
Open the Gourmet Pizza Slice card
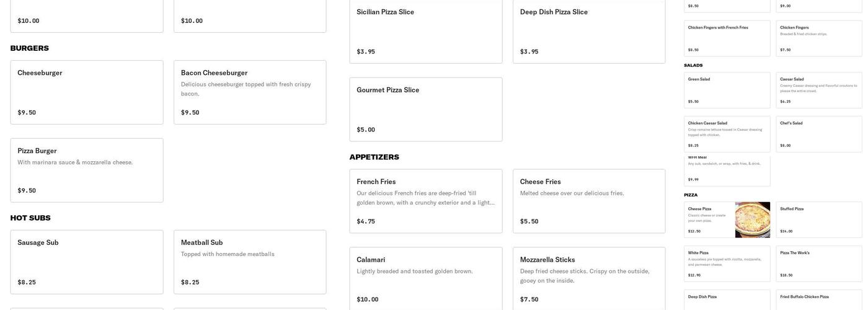425,109
